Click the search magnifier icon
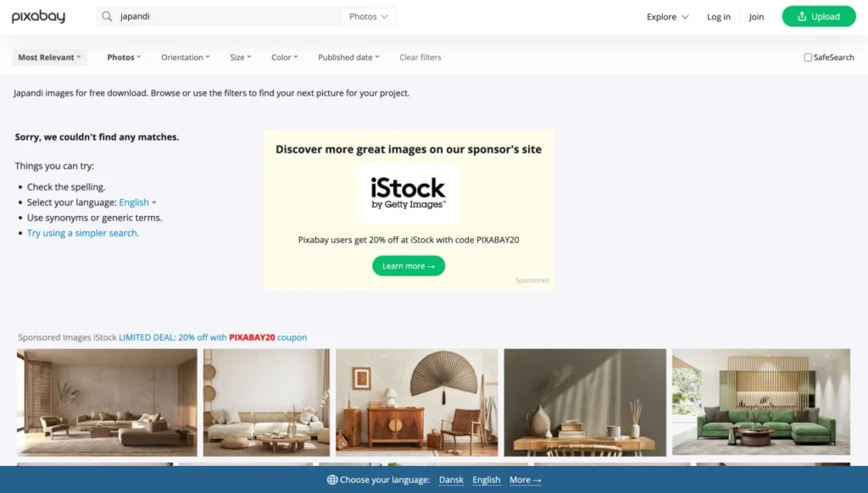The image size is (868, 493). (107, 17)
